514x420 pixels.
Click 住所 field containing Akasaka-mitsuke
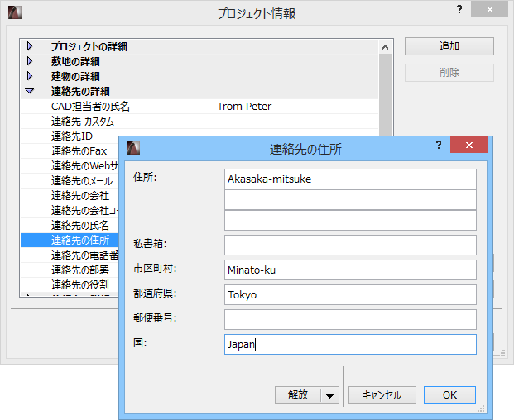(x=350, y=179)
